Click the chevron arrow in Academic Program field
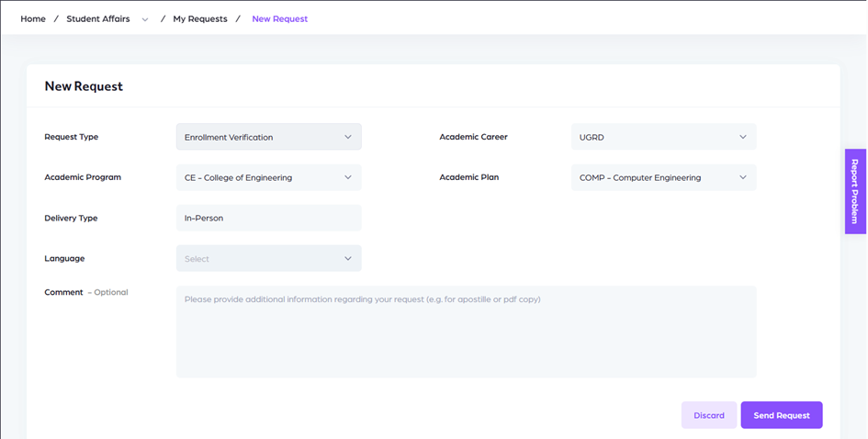Screen dimensions: 868x439 pyautogui.click(x=348, y=177)
